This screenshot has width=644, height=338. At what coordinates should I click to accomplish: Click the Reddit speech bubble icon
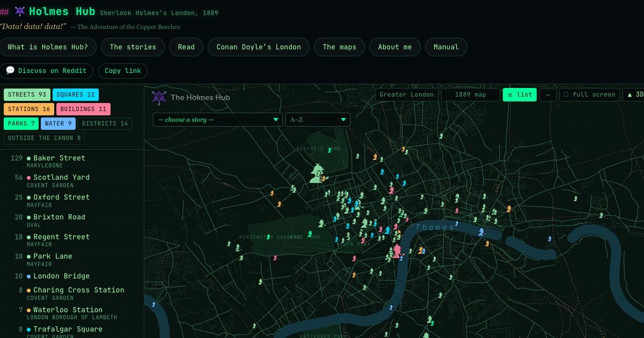(10, 70)
